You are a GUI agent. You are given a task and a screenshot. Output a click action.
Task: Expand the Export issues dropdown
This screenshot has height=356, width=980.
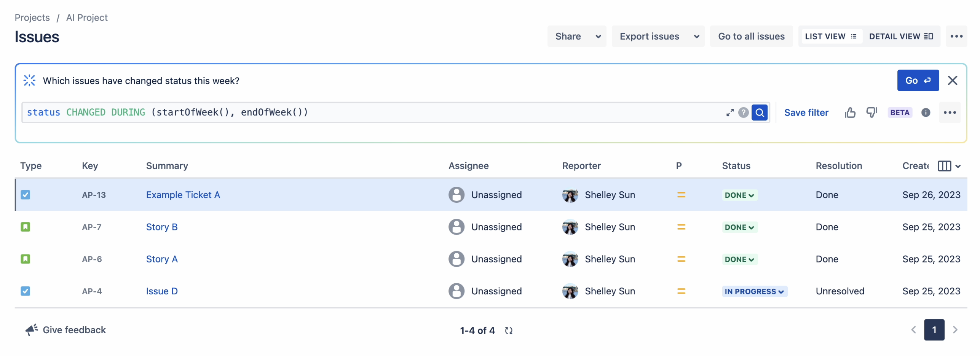[658, 36]
